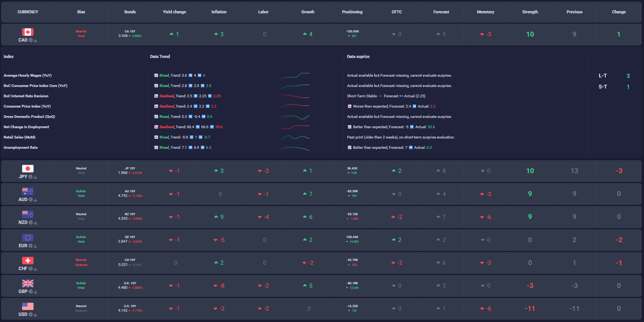Click the EUR positioning value 108.45K
The image size is (644, 322).
(352, 237)
